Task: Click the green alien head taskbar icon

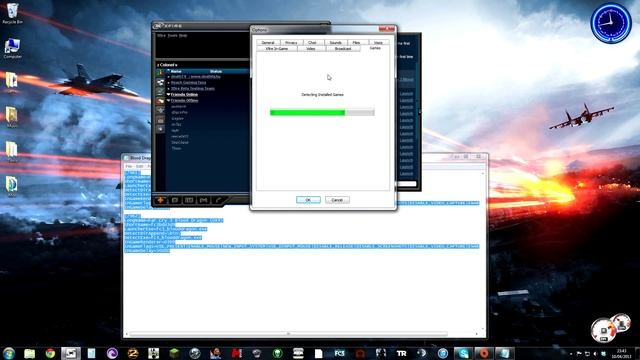Action: (278, 353)
